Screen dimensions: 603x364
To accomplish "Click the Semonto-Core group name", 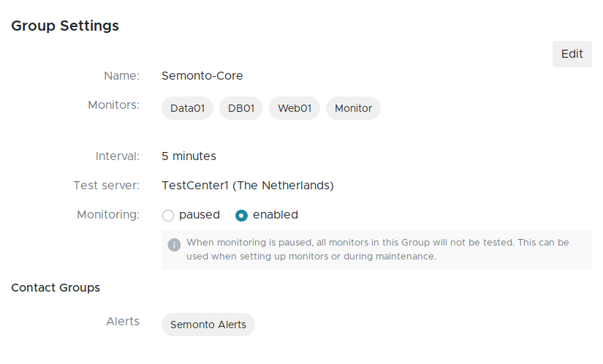I will 202,75.
